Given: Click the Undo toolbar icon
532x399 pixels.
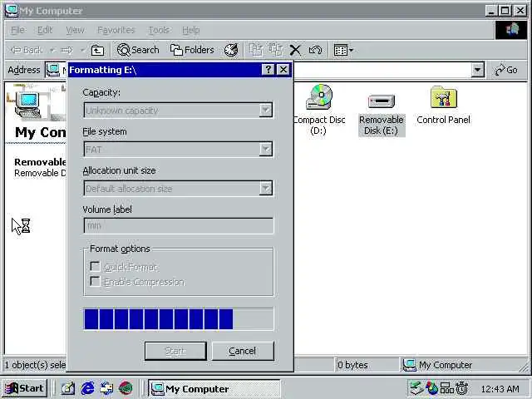Looking at the screenshot, I should (315, 51).
